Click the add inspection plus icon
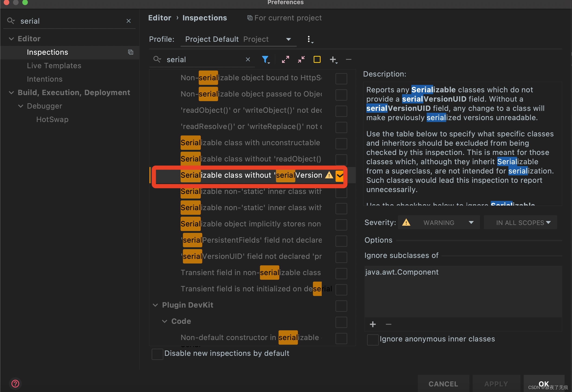 (x=333, y=59)
